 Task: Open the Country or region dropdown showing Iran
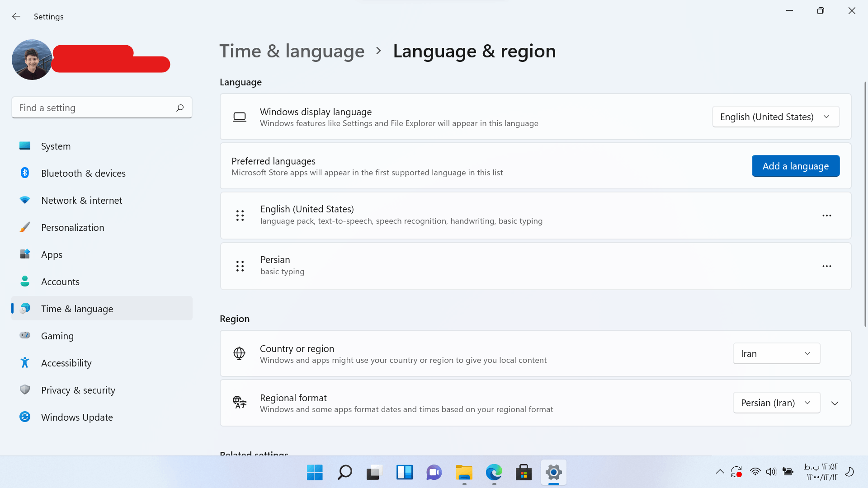(x=777, y=353)
